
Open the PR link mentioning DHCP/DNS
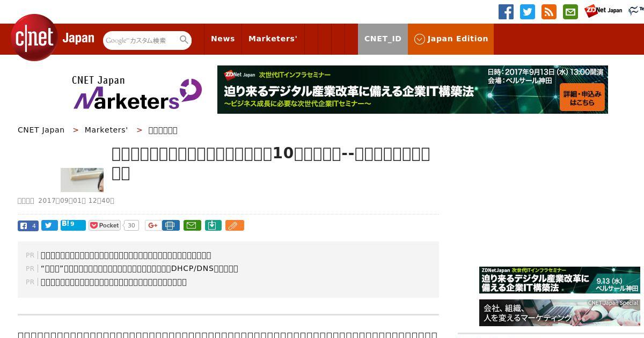point(140,268)
